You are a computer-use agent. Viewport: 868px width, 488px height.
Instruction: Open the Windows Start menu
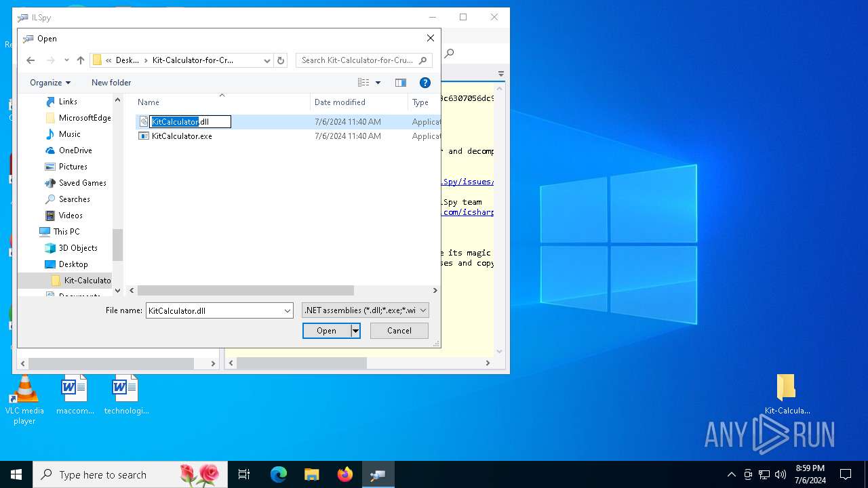(x=16, y=474)
